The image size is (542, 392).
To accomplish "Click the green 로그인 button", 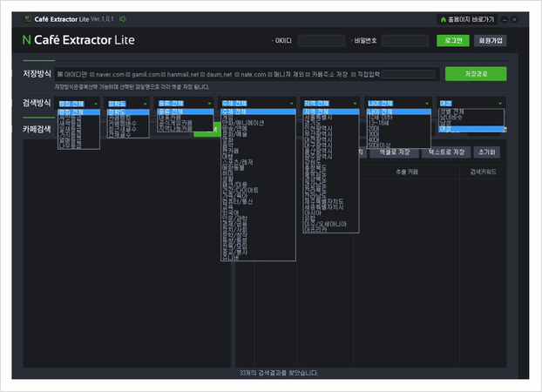I will point(453,40).
